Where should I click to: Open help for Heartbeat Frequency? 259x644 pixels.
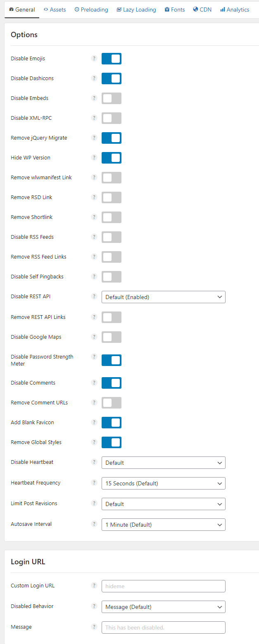tap(94, 483)
